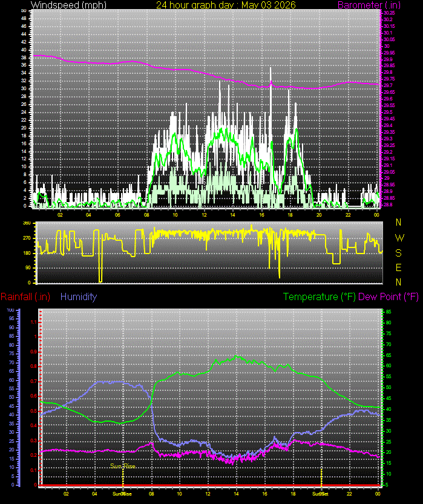Click the '85' temperature axis value

coord(389,312)
